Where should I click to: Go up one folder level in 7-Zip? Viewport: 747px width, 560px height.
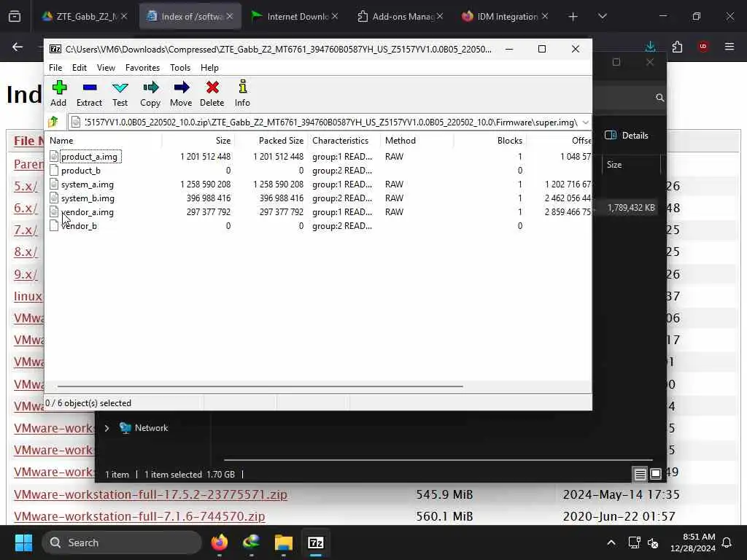point(53,122)
